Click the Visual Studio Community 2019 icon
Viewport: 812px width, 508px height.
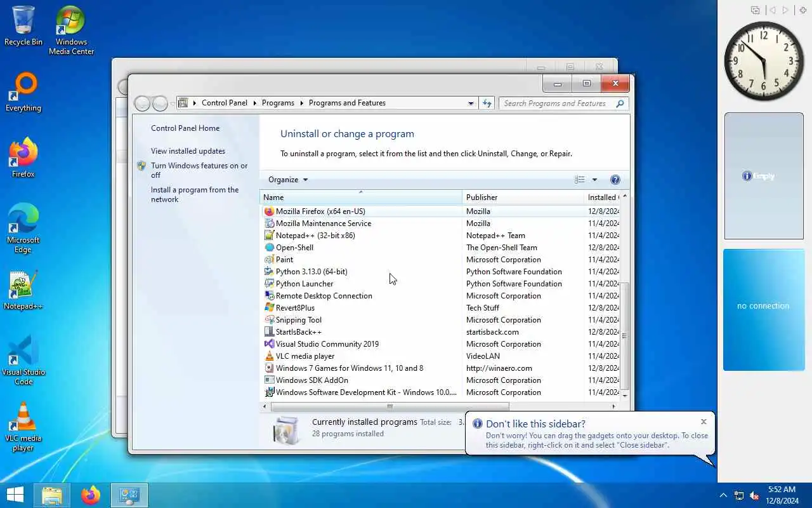coord(269,344)
